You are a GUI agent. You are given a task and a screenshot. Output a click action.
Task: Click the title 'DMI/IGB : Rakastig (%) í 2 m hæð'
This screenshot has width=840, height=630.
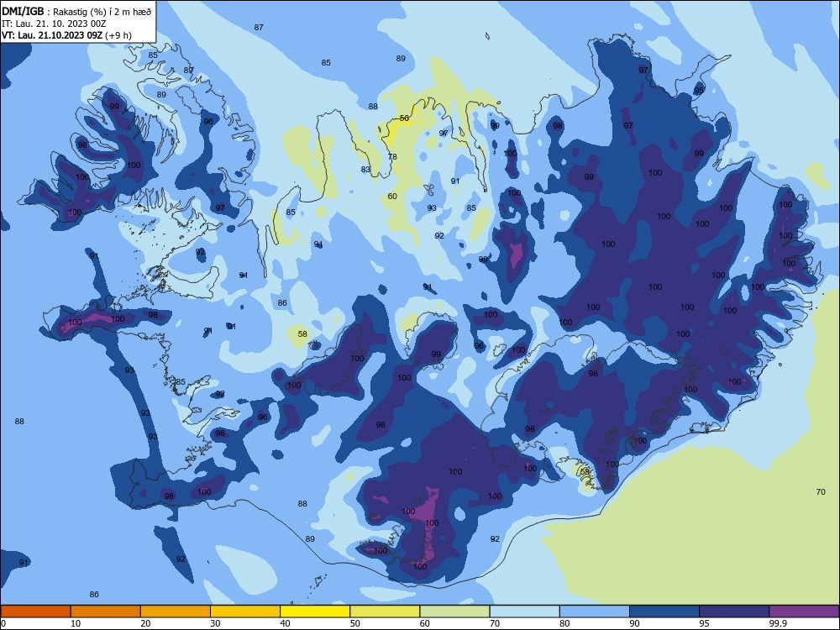[x=76, y=11]
